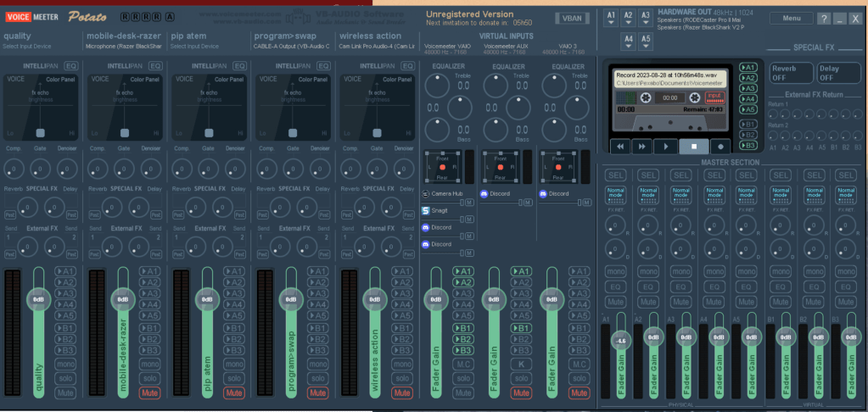Toggle mono on the A3 master bus

coord(680,271)
